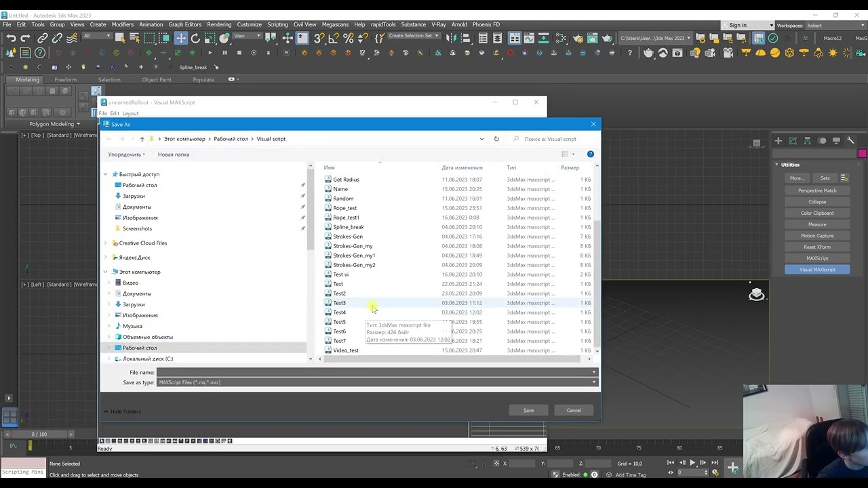Collapse the Этот компьютер tree node
The image size is (868, 488).
[x=105, y=272]
